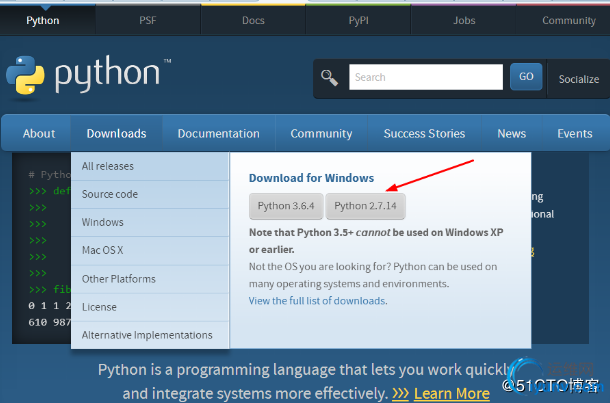Open the Documentation navigation menu

[x=218, y=134]
